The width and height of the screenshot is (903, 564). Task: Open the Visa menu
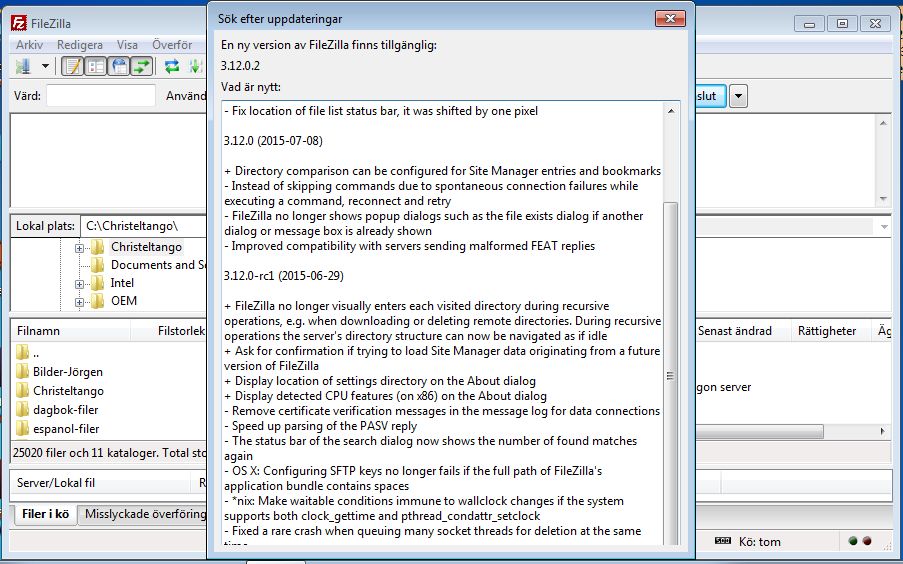(127, 44)
